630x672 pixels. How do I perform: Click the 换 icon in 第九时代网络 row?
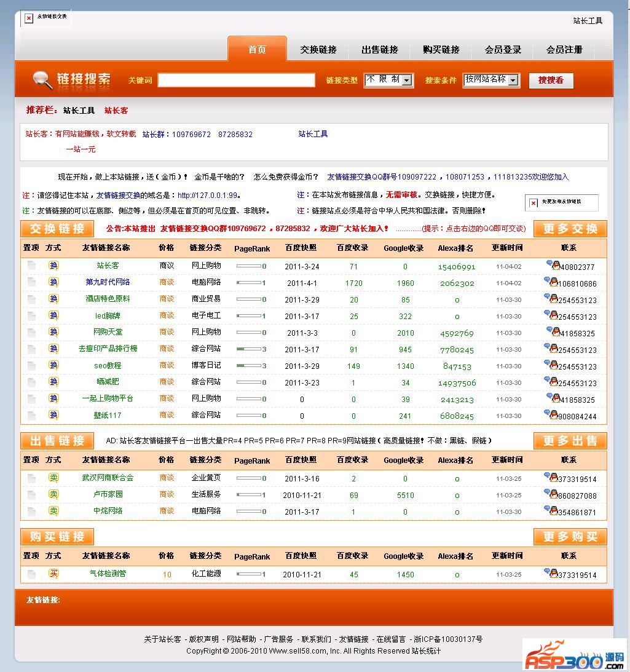(x=53, y=282)
